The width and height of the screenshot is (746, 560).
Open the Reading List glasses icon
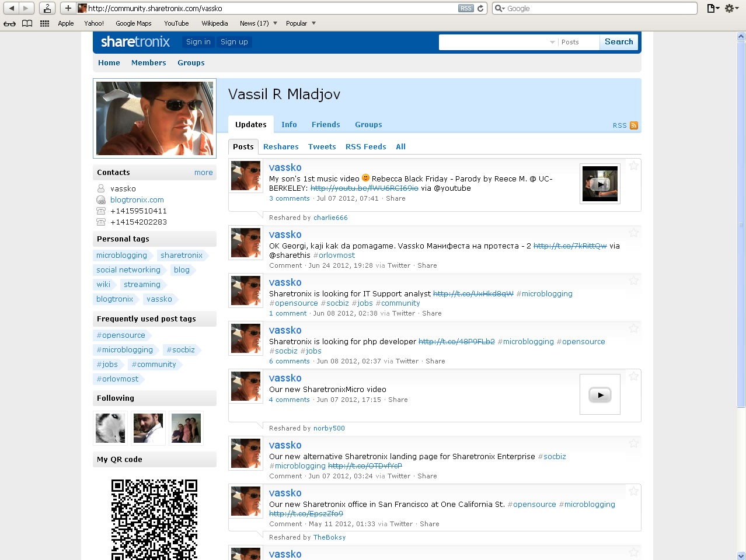pyautogui.click(x=10, y=23)
